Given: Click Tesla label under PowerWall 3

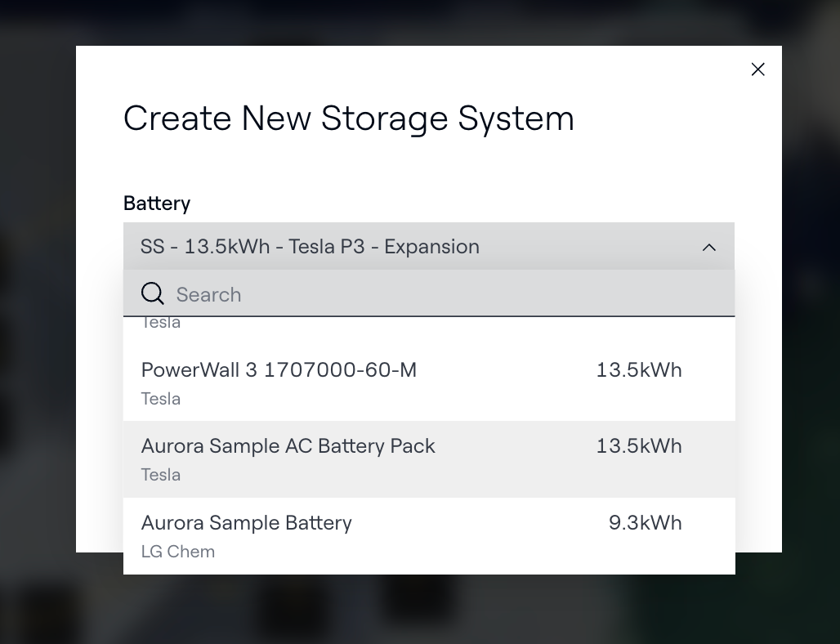Looking at the screenshot, I should tap(161, 399).
